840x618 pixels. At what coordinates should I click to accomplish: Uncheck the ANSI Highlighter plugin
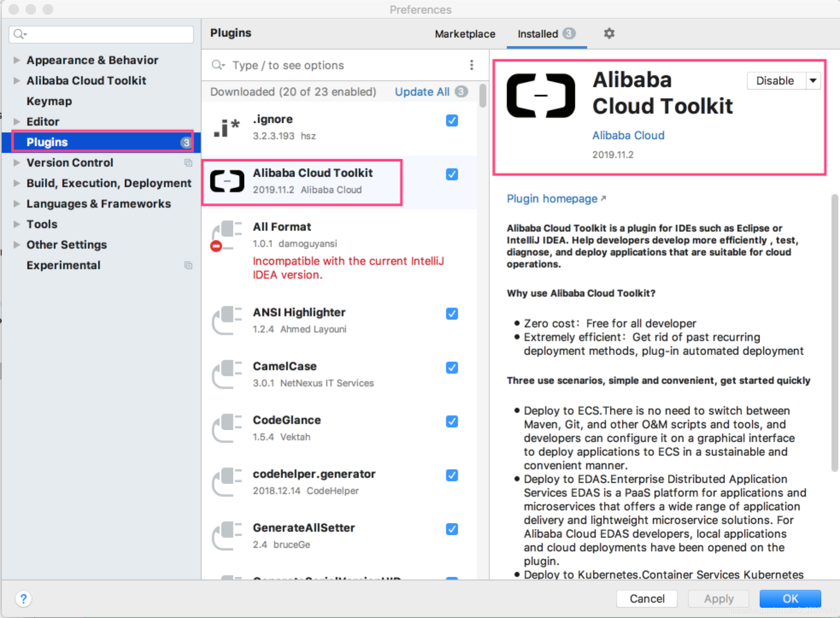452,313
